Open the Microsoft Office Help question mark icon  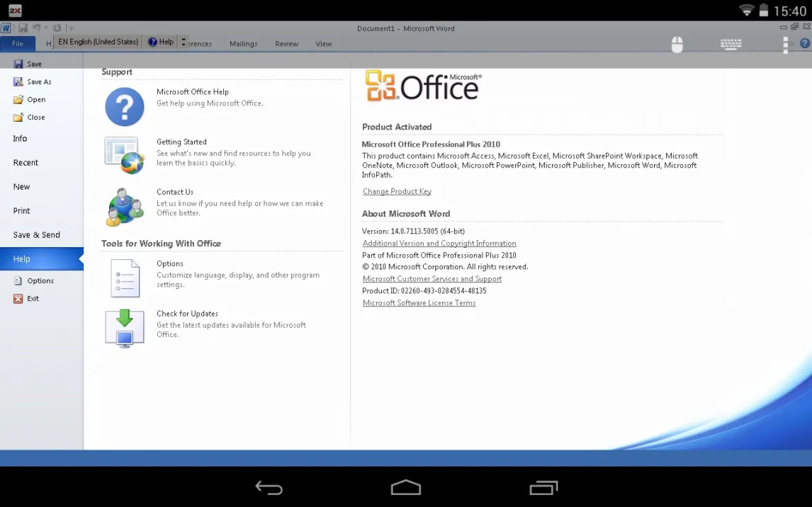[x=125, y=107]
